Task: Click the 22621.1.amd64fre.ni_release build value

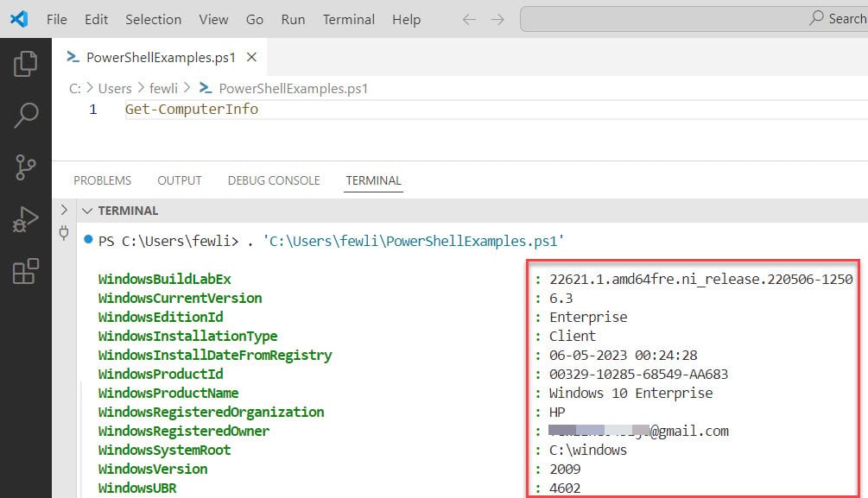Action: point(700,279)
